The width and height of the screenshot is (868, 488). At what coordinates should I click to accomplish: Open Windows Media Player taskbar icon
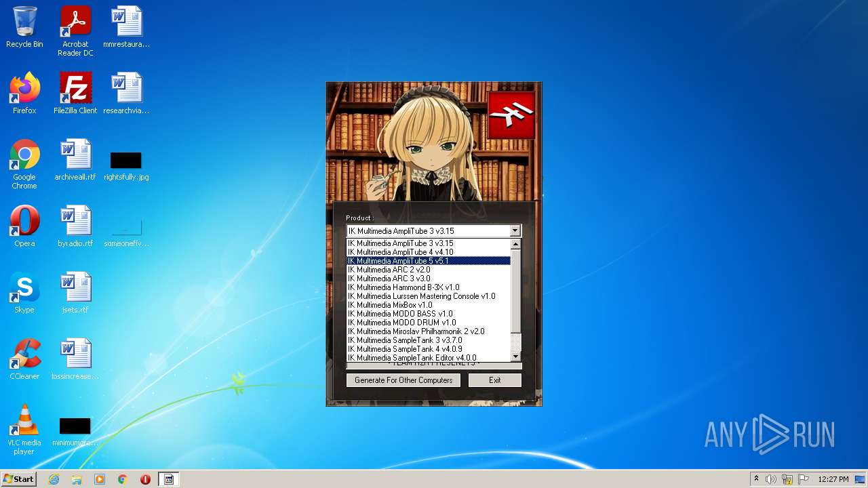100,479
